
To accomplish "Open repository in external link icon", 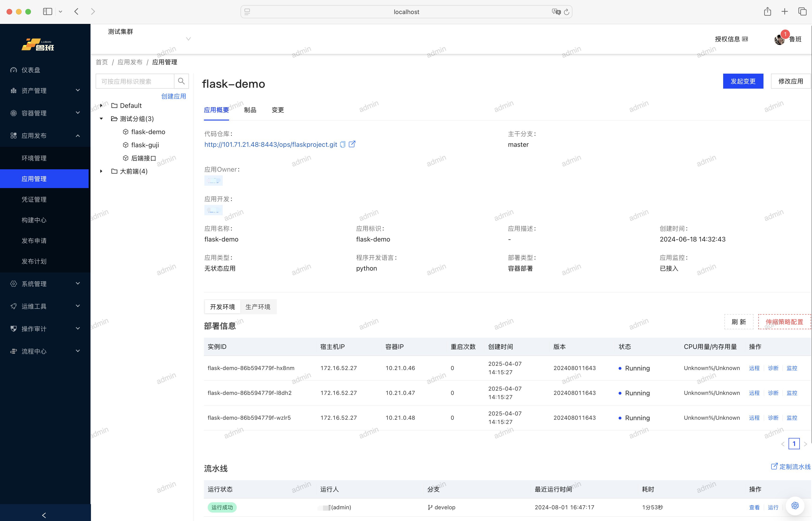I will click(352, 144).
